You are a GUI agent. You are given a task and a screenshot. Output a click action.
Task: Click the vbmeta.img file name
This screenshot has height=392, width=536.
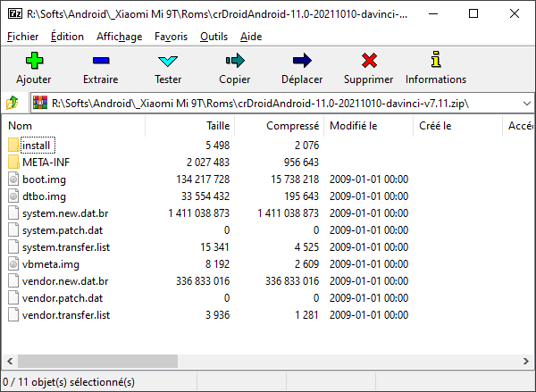click(x=51, y=264)
